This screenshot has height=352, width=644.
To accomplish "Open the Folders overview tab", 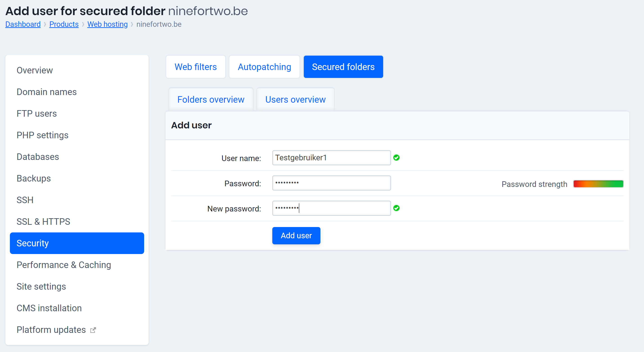I will pos(211,99).
